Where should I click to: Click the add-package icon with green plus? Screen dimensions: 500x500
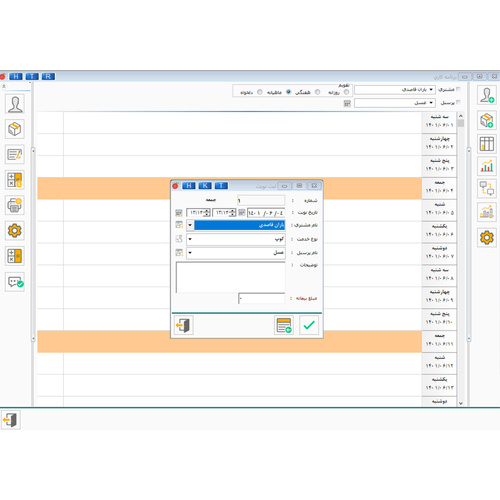(x=487, y=120)
